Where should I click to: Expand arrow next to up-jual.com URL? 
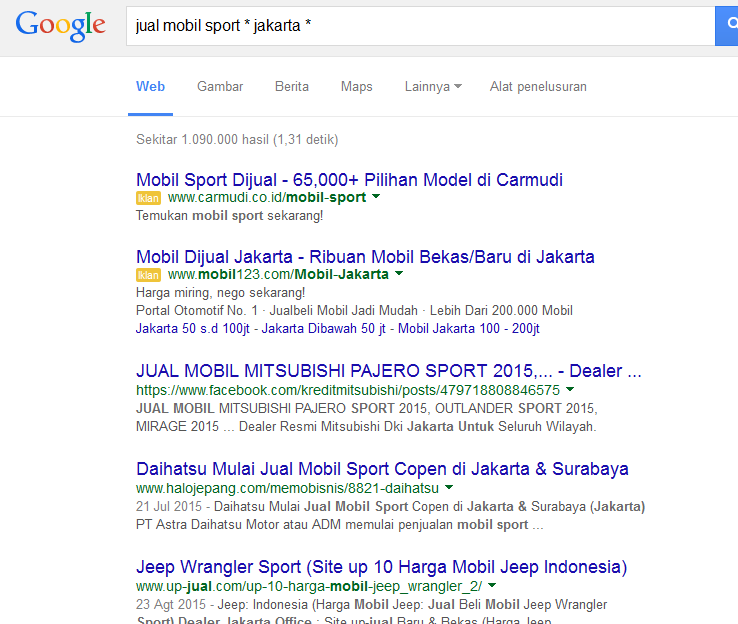coord(492,585)
